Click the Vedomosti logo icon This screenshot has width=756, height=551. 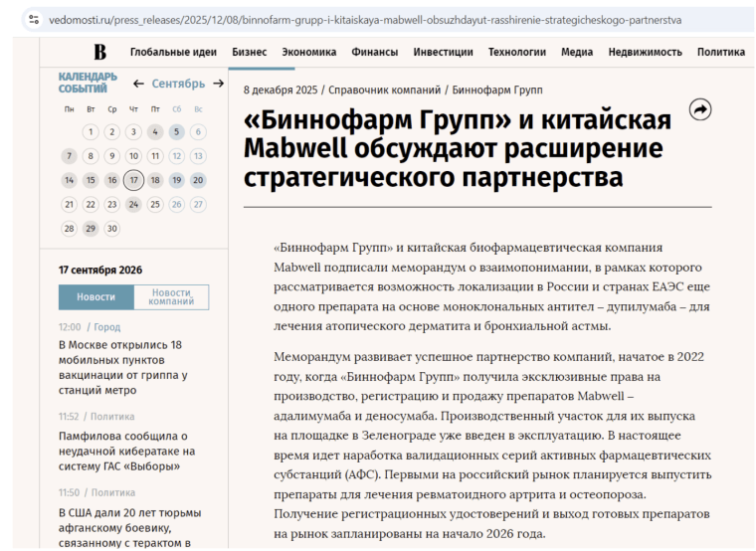pyautogui.click(x=99, y=52)
